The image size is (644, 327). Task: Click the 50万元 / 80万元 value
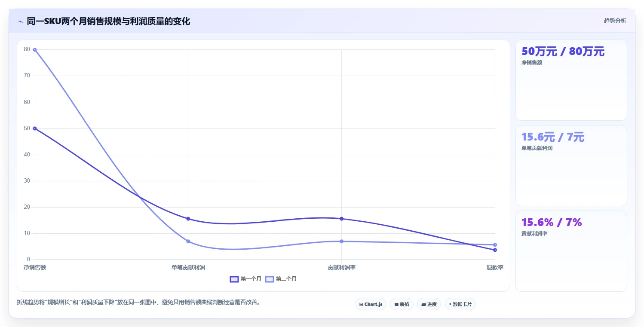(x=563, y=52)
